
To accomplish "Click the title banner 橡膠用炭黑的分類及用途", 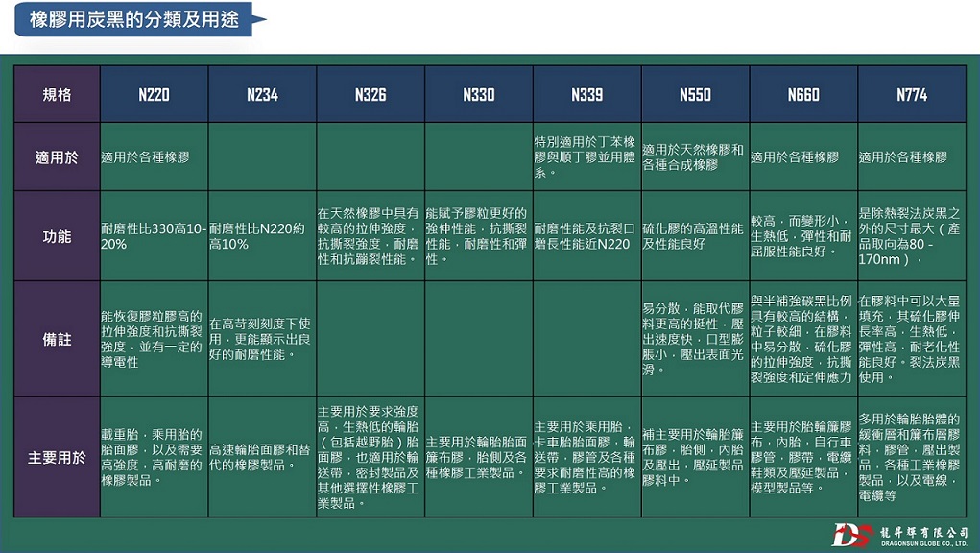I will [139, 19].
